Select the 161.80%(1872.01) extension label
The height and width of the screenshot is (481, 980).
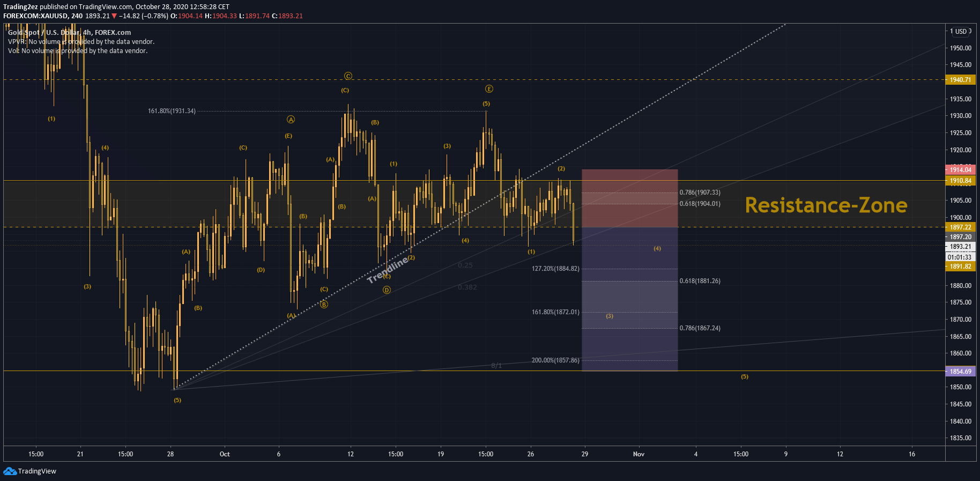pos(555,312)
